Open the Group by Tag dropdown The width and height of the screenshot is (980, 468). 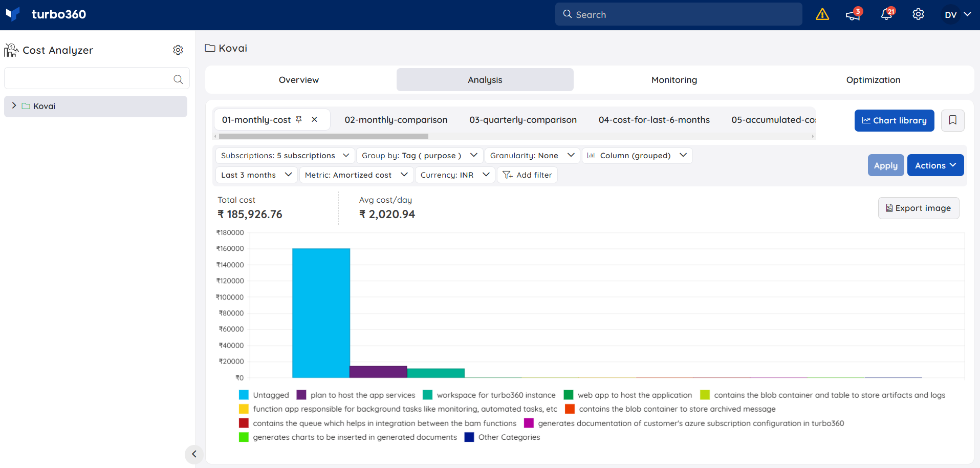(x=420, y=156)
